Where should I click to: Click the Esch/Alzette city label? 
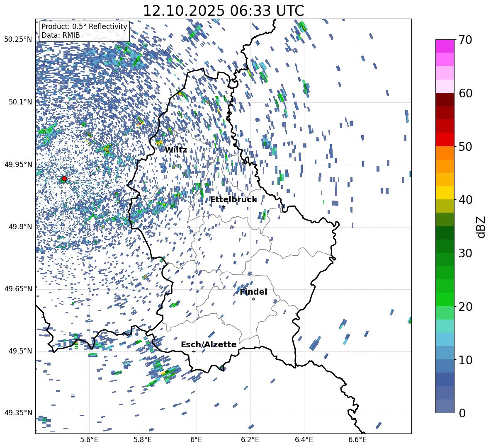[209, 344]
